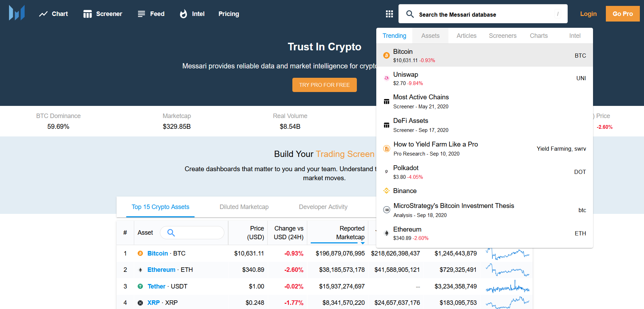Open How to Yield Farm Like a Pro
644x309 pixels.
pos(484,149)
